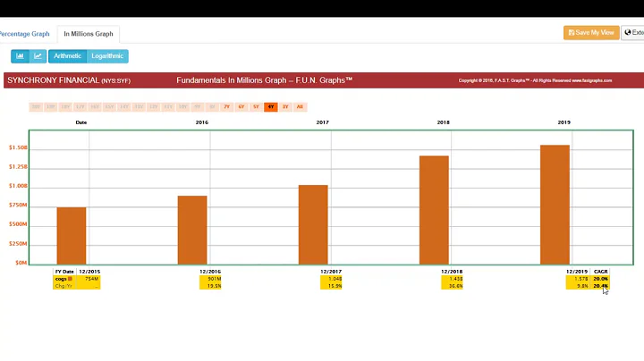Click the 12/2018 FY date header
Image resolution: width=644 pixels, height=361 pixels.
click(x=452, y=272)
